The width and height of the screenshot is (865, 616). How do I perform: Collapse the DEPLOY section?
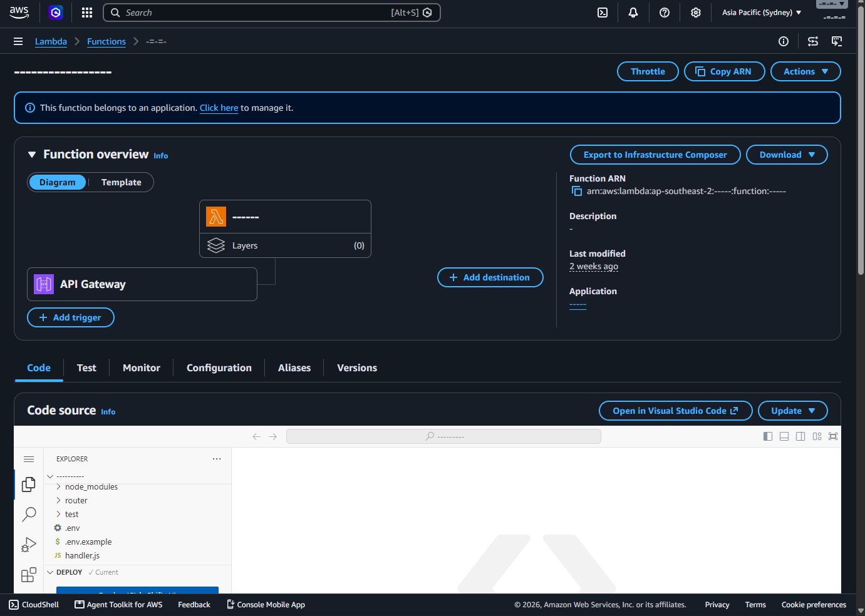click(50, 572)
